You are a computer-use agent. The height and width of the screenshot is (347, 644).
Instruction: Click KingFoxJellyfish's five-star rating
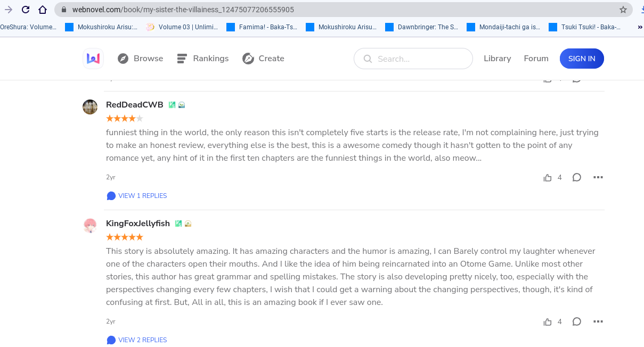pyautogui.click(x=124, y=237)
